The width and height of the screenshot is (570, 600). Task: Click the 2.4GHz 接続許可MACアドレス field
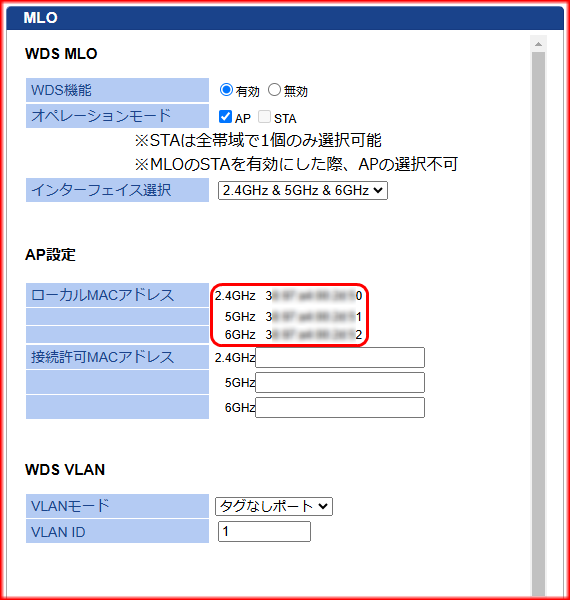click(x=340, y=357)
